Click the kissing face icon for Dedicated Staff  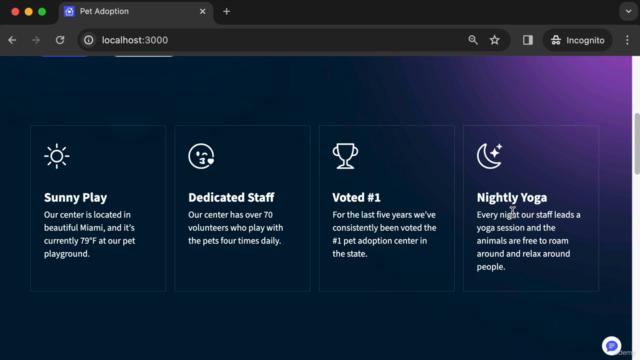(201, 156)
